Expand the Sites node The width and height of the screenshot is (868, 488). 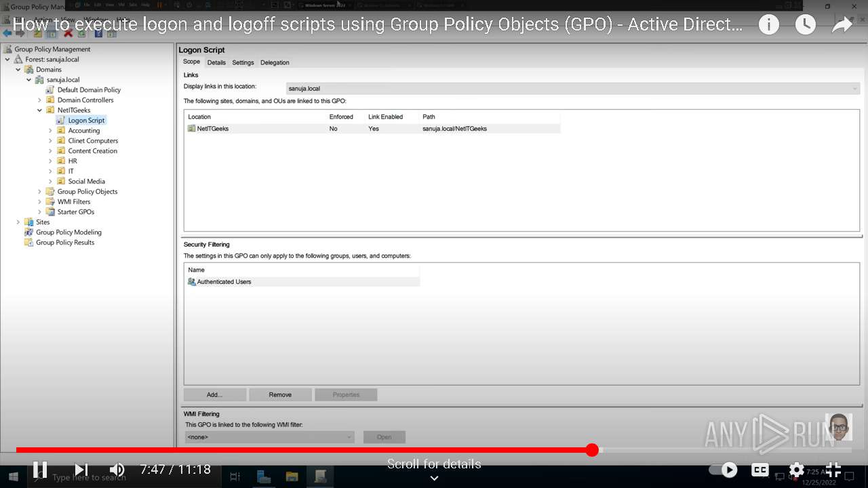coord(18,222)
